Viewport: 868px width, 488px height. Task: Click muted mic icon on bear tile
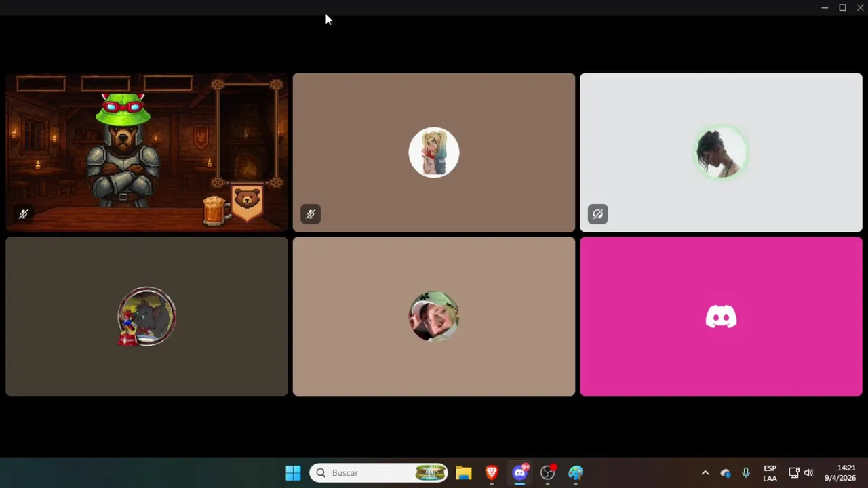click(x=23, y=214)
